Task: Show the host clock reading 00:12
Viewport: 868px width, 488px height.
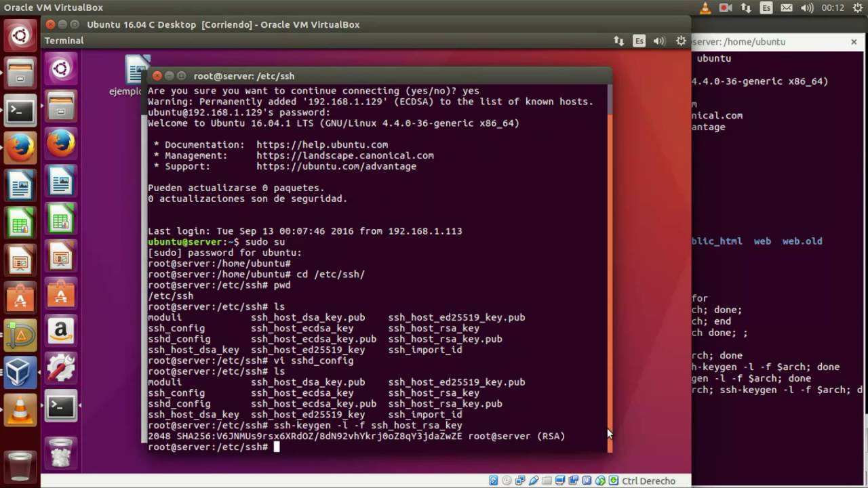Action: pos(833,8)
